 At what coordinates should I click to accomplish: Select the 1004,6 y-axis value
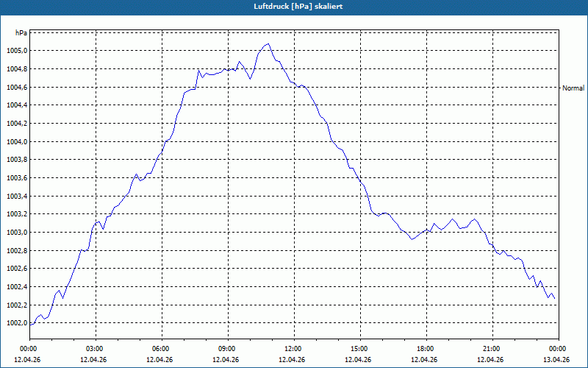[x=17, y=87]
